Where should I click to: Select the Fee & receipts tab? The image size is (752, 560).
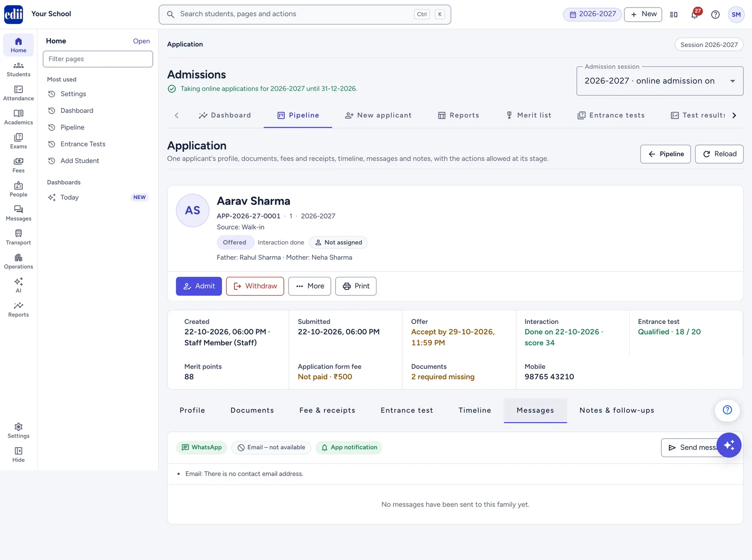pos(327,410)
